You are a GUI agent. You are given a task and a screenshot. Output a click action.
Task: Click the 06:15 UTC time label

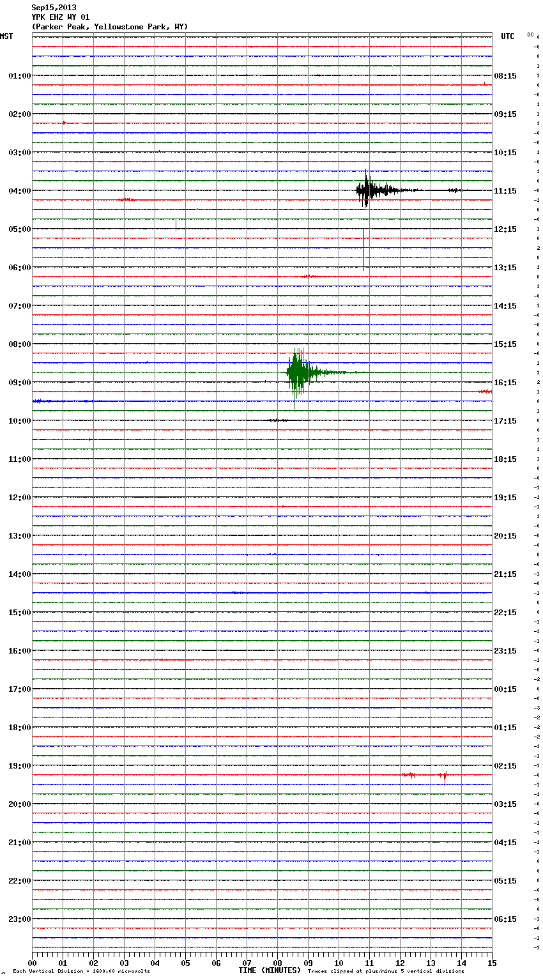click(x=505, y=919)
